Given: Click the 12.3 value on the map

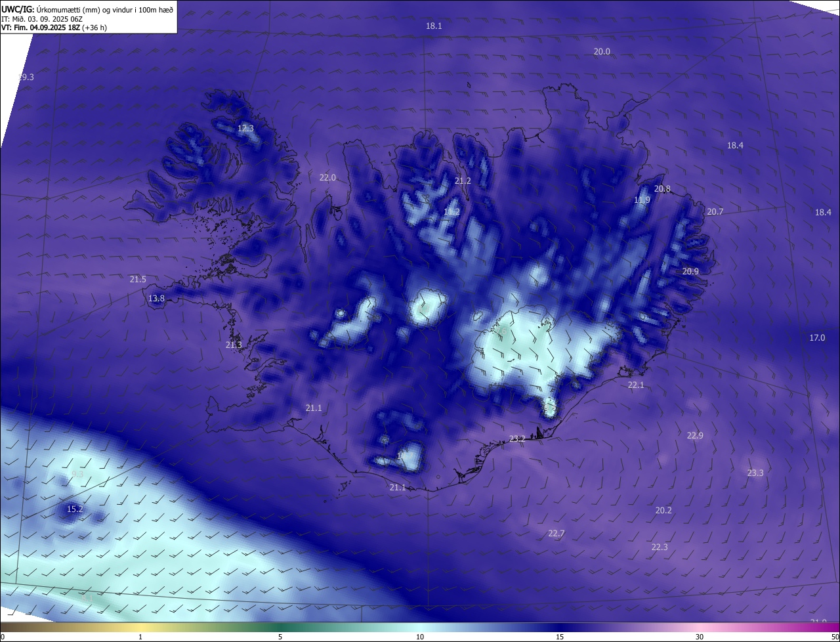Looking at the screenshot, I should 245,129.
